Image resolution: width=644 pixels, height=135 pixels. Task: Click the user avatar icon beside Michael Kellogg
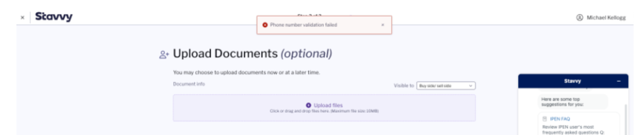(x=580, y=18)
